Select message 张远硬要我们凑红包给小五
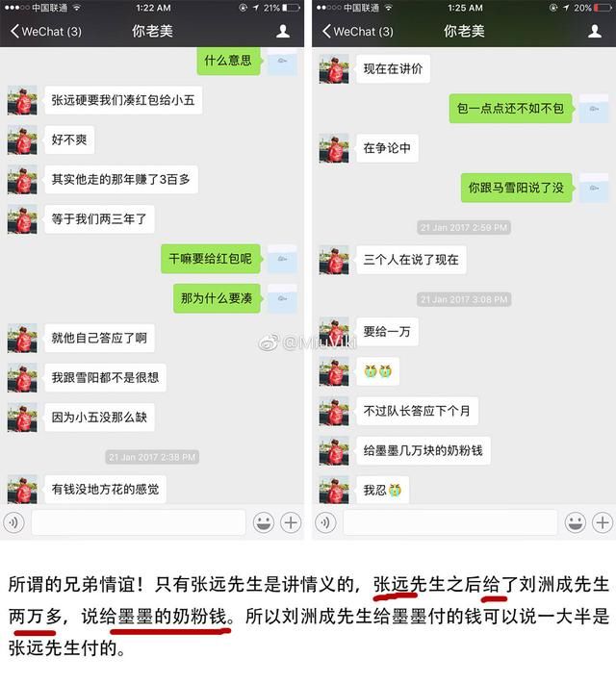Viewport: 616px width, 684px height. (x=123, y=100)
